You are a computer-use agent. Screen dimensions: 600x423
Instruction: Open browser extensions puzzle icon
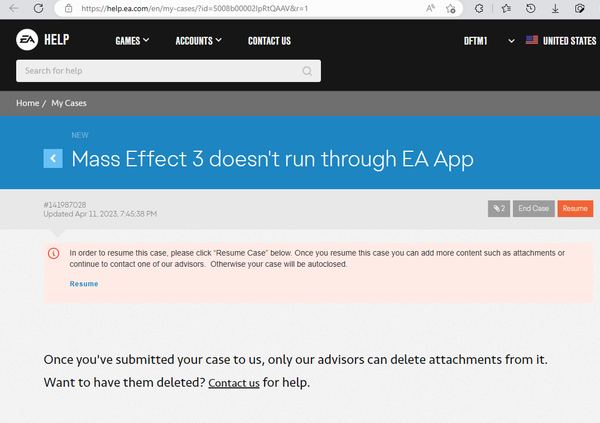(479, 8)
